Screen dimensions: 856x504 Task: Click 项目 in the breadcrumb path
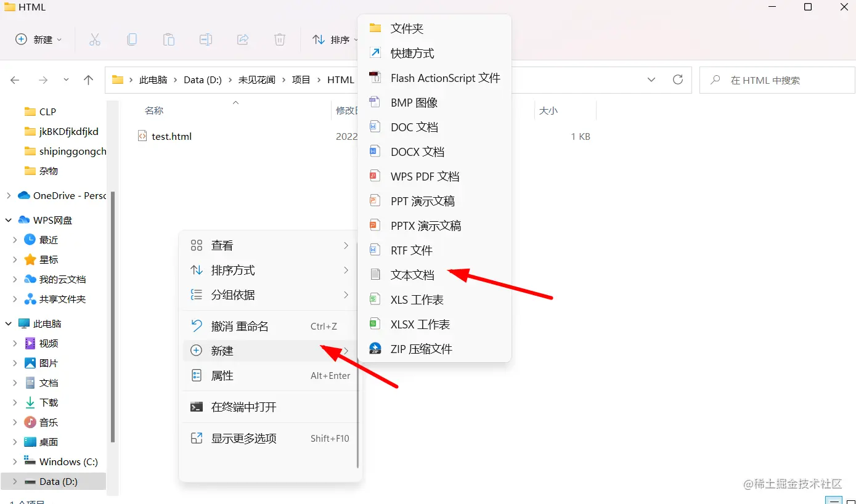(x=301, y=80)
